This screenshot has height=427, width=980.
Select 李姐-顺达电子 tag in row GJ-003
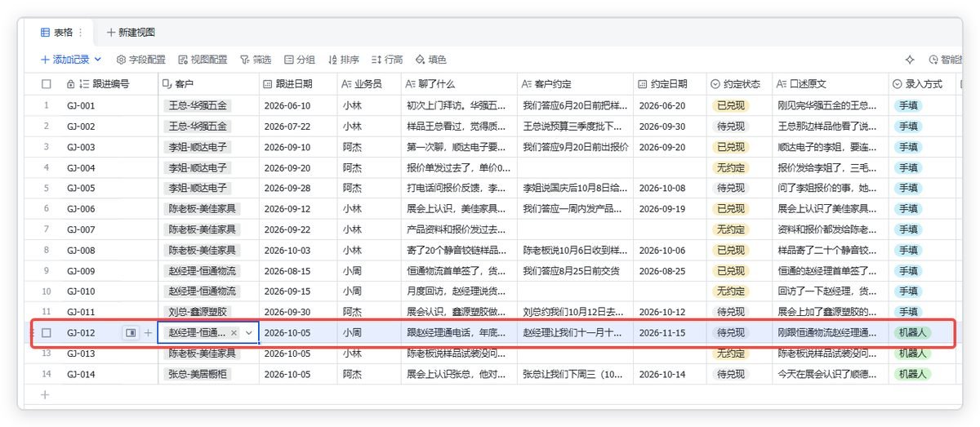198,147
